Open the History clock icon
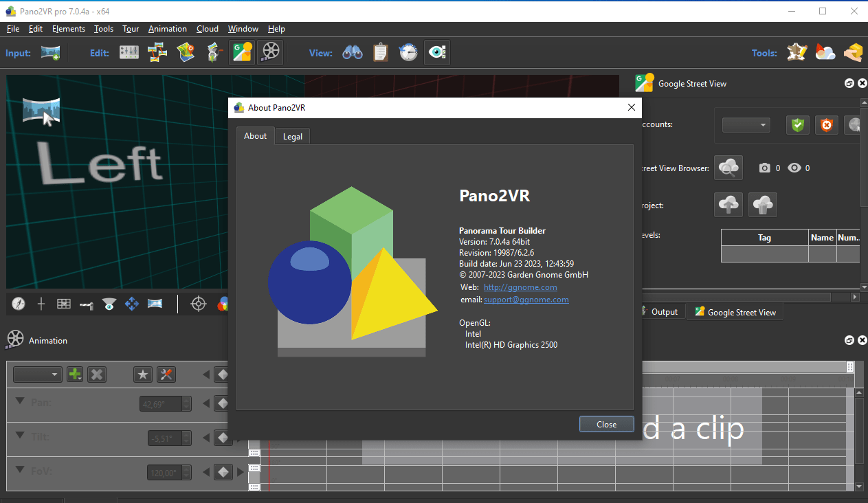Screen dimensions: 868x503 [x=409, y=52]
